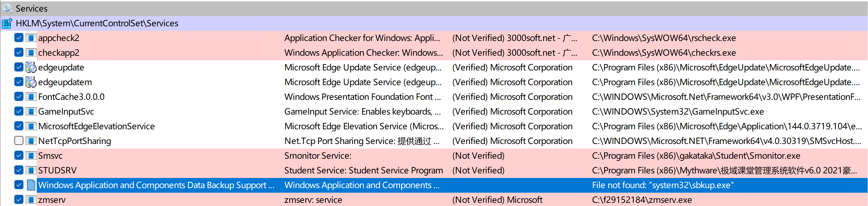Select the FontCache3.0.0.0 entry
The height and width of the screenshot is (206, 868).
[71, 97]
